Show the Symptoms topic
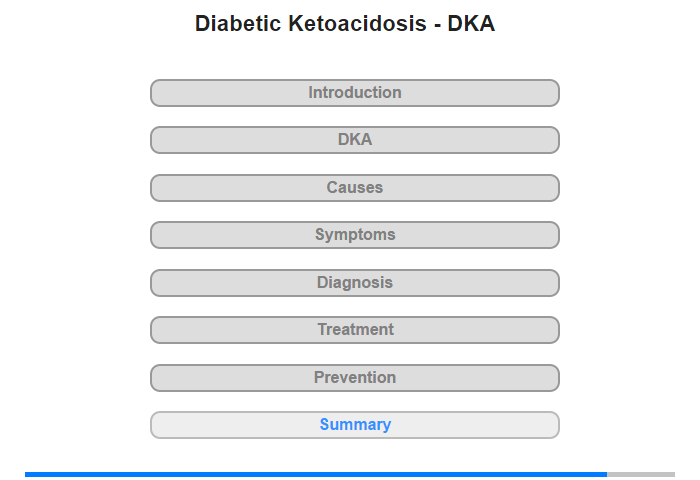 tap(354, 235)
